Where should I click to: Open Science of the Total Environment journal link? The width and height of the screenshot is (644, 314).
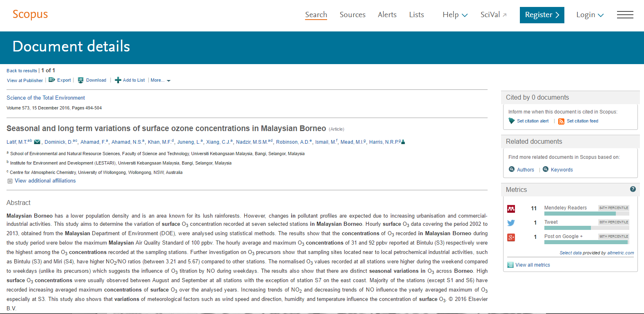[46, 98]
